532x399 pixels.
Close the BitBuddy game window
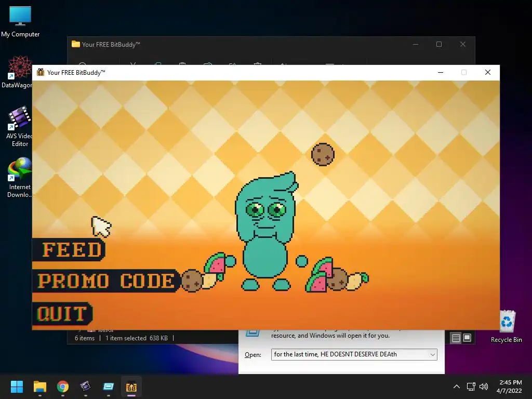click(487, 72)
